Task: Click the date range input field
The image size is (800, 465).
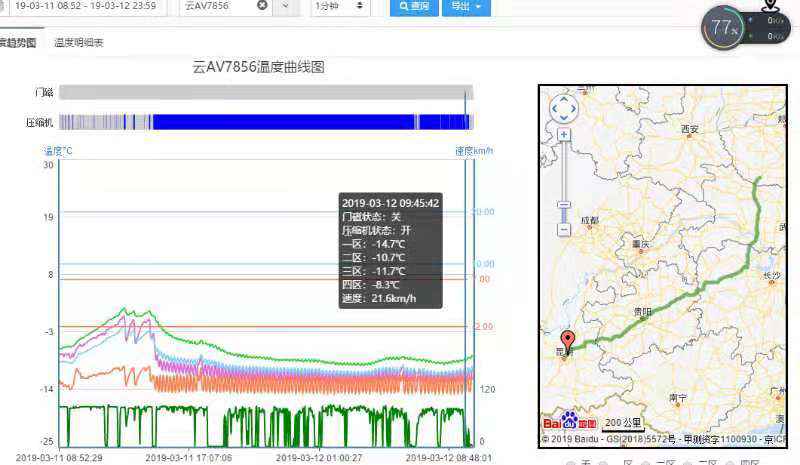Action: [88, 6]
